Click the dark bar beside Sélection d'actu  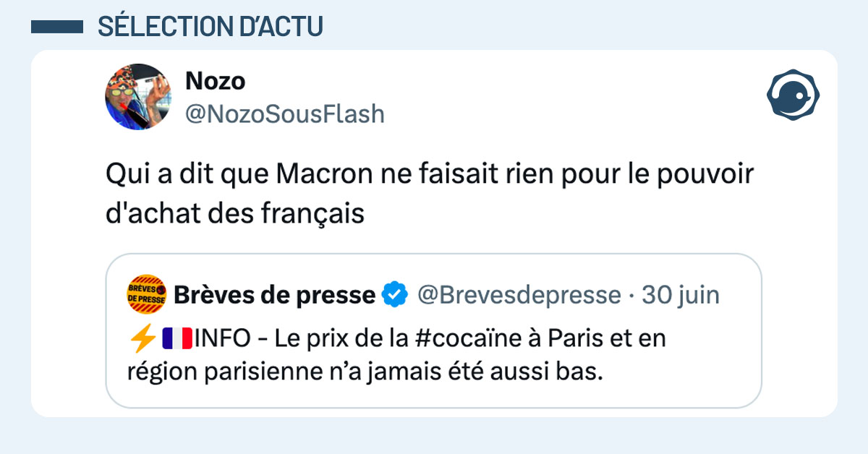[58, 27]
